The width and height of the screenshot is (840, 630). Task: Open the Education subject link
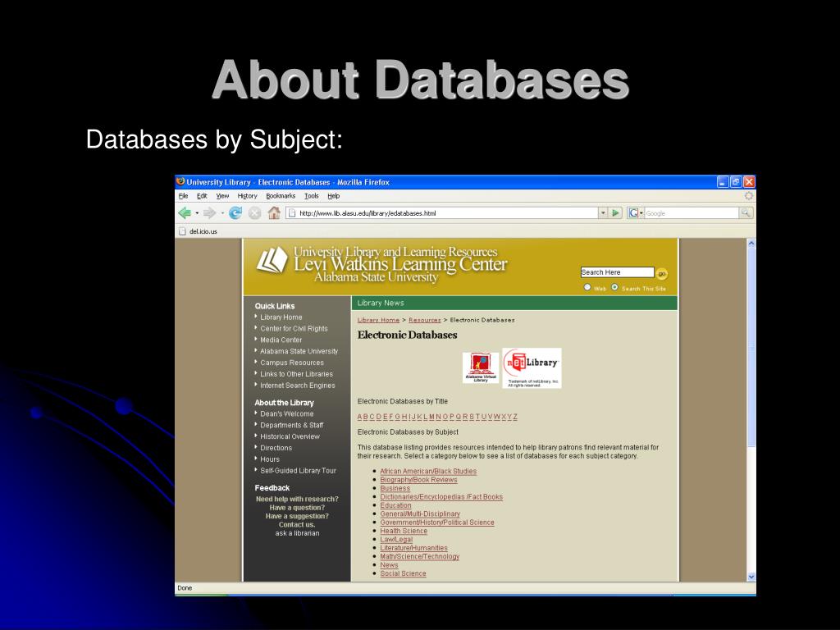coord(396,505)
